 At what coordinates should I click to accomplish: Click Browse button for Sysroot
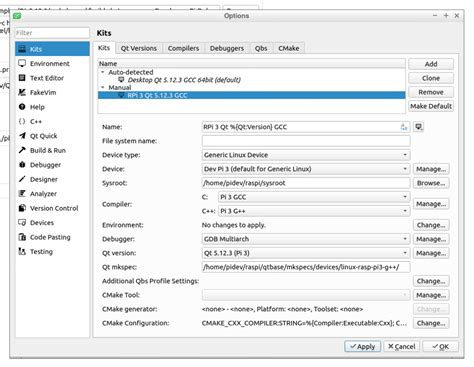(x=431, y=183)
